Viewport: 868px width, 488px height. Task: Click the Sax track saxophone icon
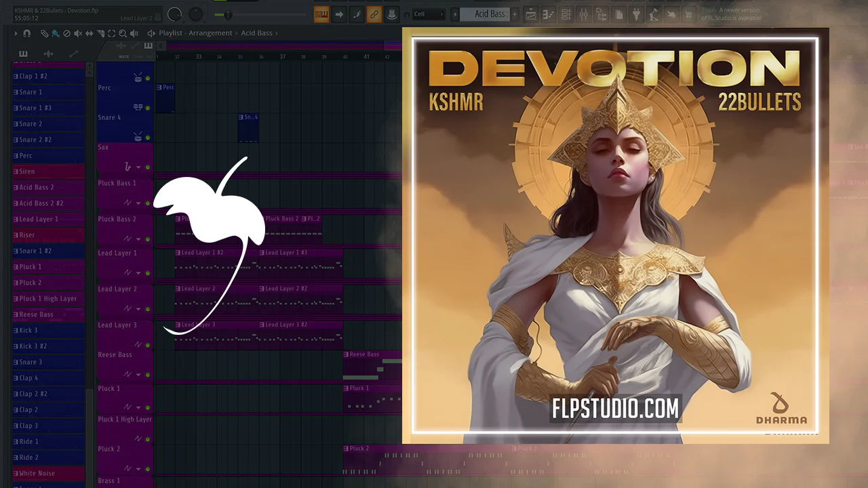(x=127, y=167)
